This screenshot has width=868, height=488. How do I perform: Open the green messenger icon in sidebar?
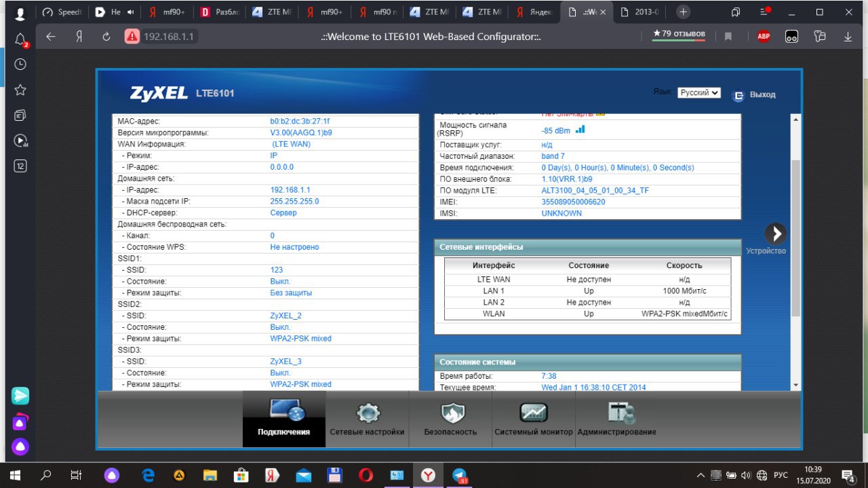pos(20,395)
